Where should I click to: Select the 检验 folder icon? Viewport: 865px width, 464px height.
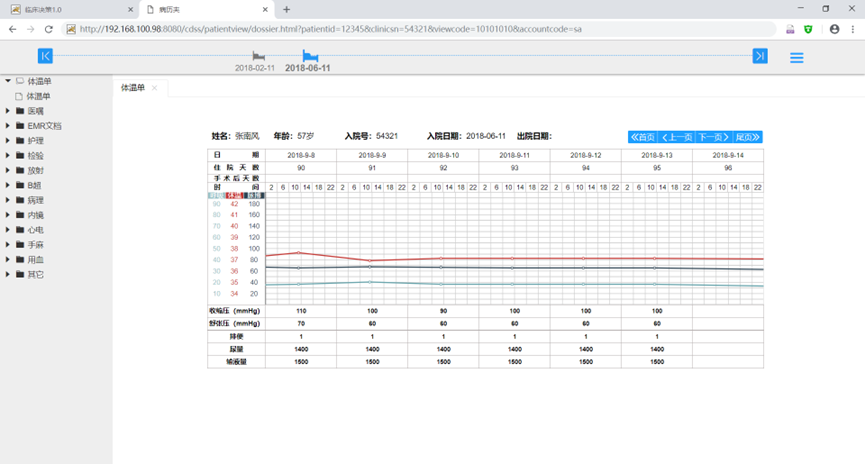20,156
